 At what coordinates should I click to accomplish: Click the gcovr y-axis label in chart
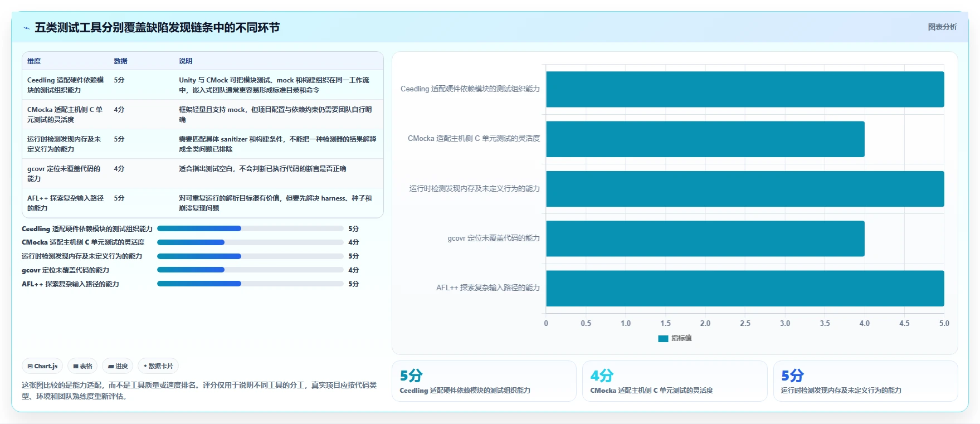tap(494, 238)
